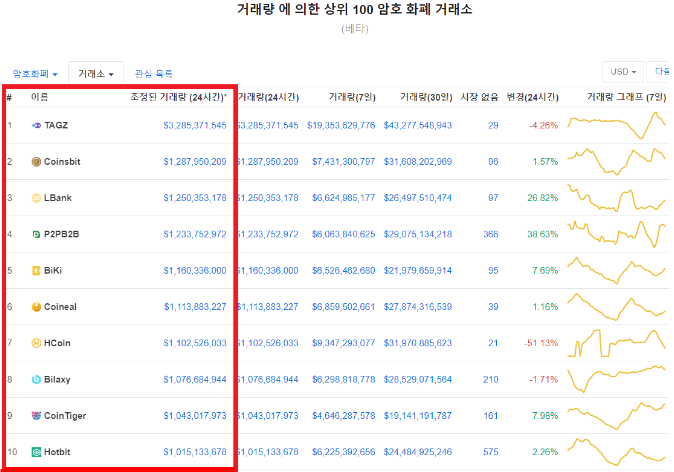Open the BiKi exchange link
The width and height of the screenshot is (674, 472).
(x=53, y=271)
